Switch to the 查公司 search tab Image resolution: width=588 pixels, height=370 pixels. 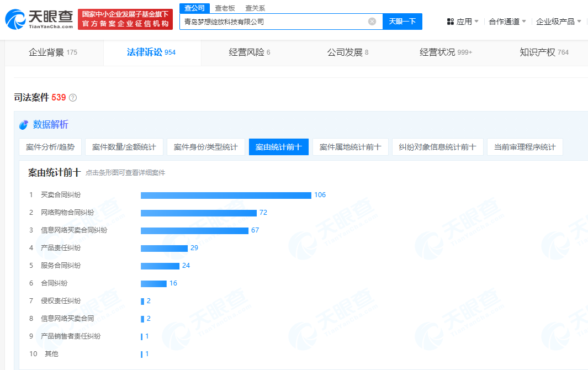(x=195, y=8)
